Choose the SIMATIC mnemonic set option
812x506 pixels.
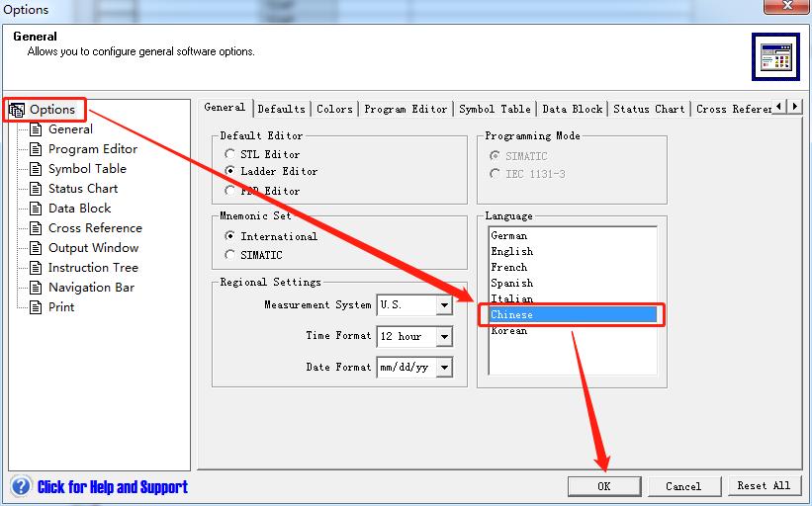(230, 255)
